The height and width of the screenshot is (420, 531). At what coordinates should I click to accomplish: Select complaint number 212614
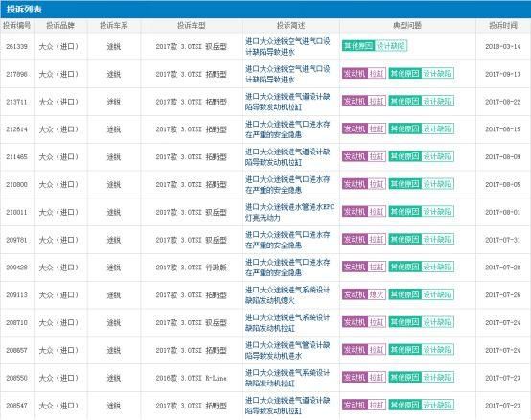[16, 129]
